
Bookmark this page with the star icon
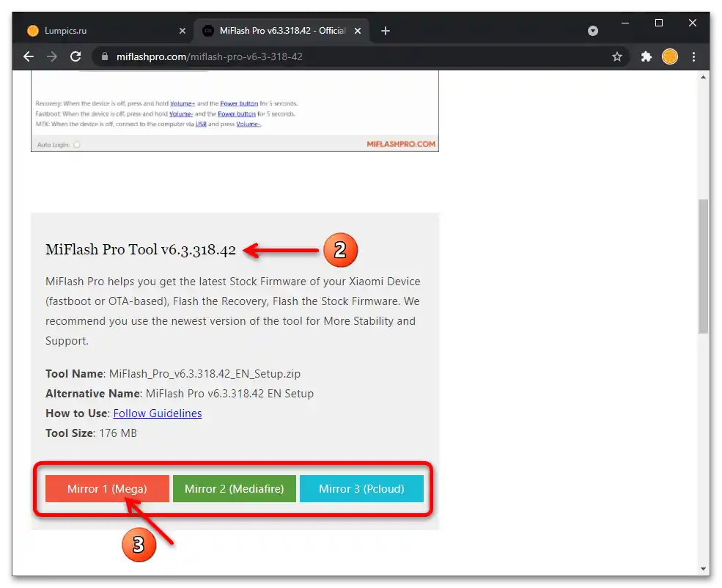(x=617, y=56)
